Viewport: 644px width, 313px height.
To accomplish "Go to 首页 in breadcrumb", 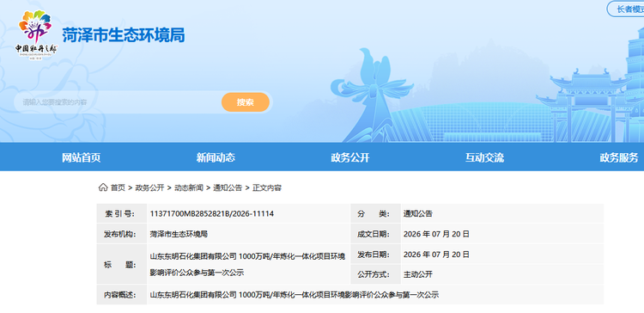I will (118, 188).
